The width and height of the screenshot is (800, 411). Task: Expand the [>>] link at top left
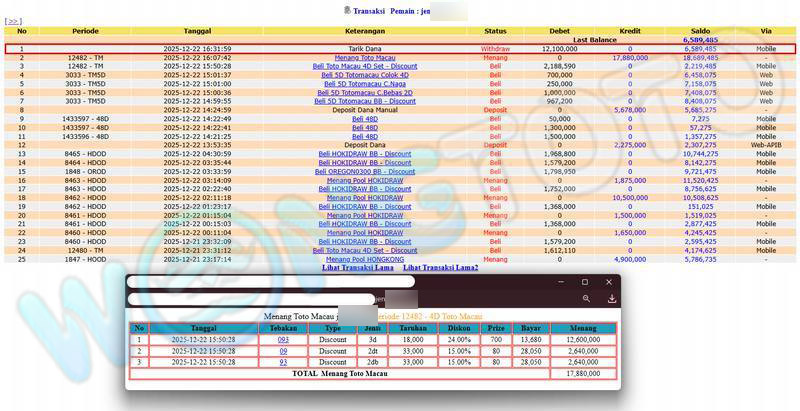point(13,20)
